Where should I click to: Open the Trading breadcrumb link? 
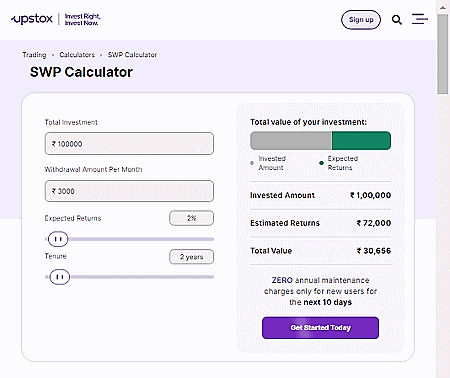(34, 55)
